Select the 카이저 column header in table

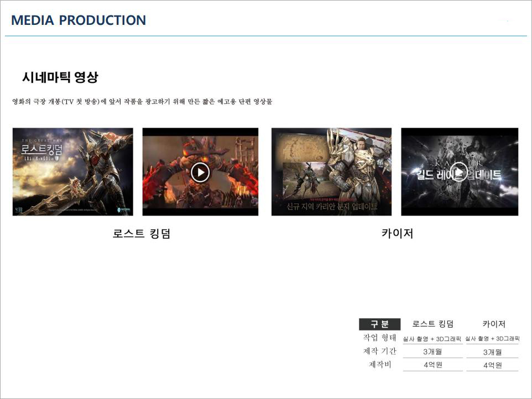(494, 324)
